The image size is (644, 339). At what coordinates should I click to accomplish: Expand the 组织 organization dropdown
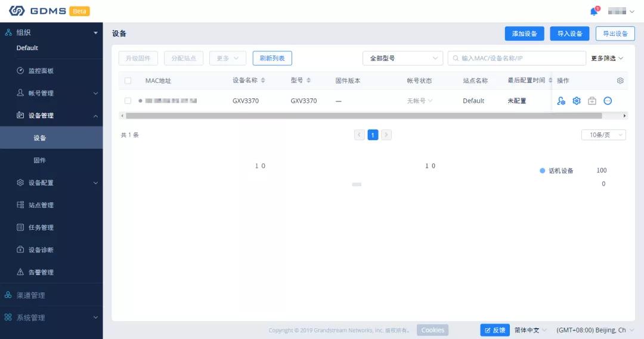click(x=95, y=32)
